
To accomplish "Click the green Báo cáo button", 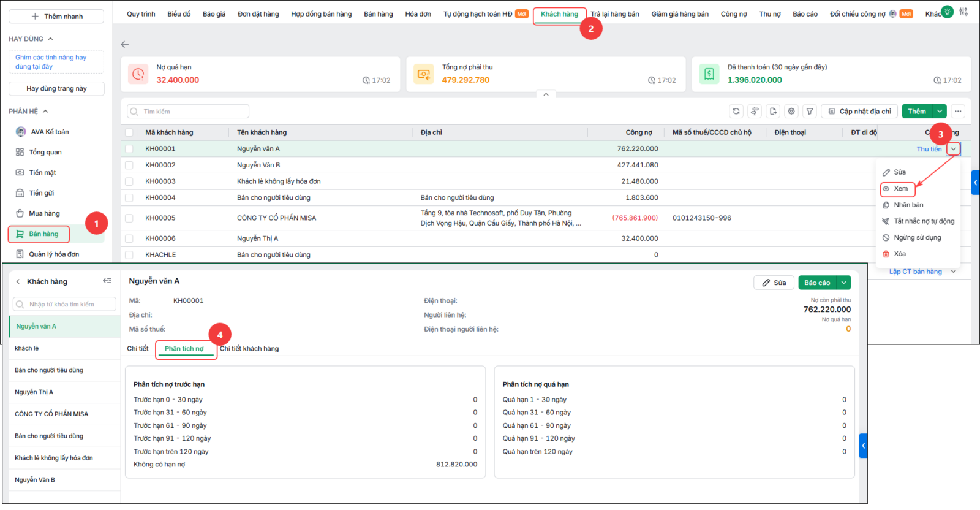I will click(x=817, y=283).
